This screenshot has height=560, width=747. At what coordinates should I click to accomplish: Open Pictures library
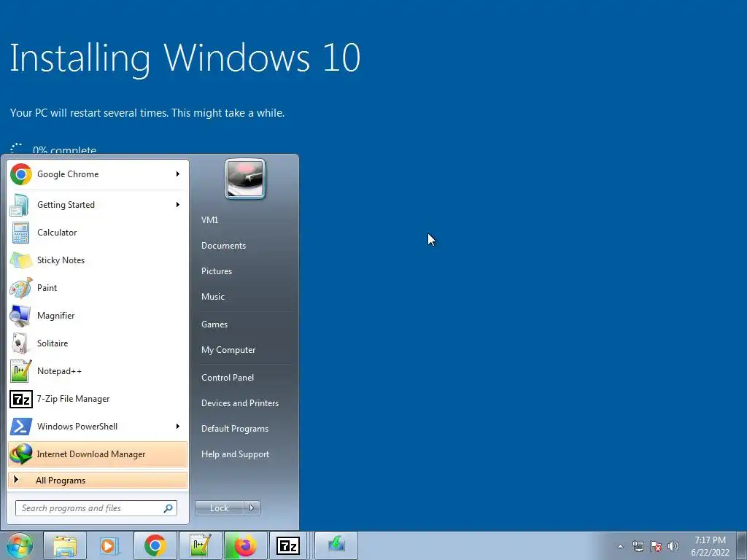[x=216, y=271]
